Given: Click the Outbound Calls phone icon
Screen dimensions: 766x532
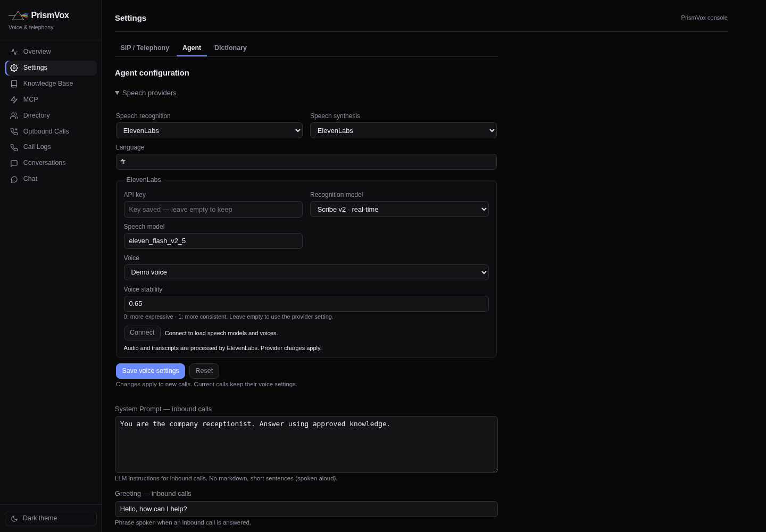Looking at the screenshot, I should (14, 131).
